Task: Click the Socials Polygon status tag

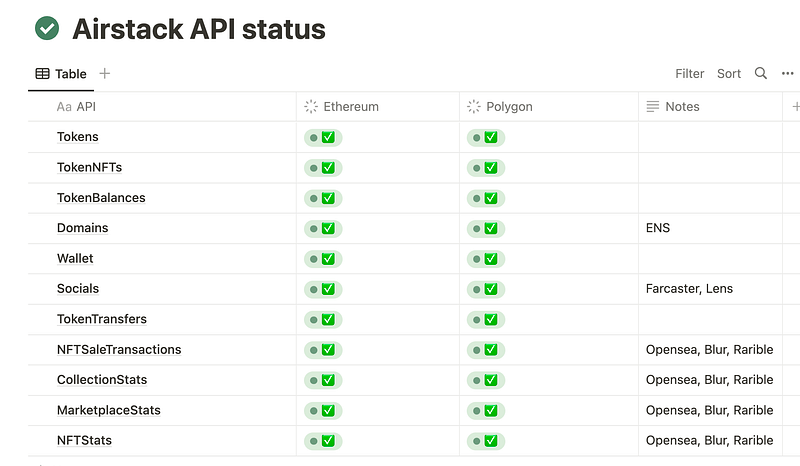Action: (x=486, y=289)
